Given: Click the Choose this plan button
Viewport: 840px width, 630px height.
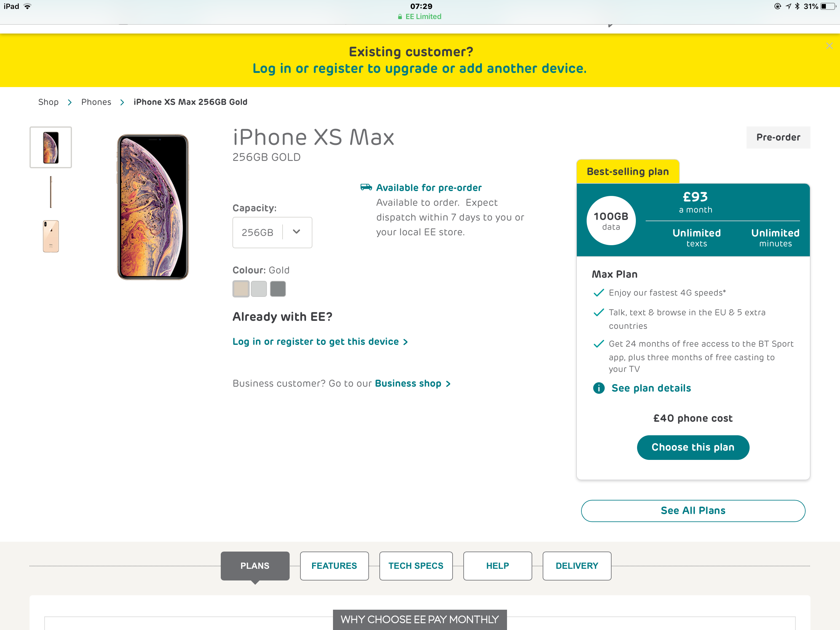Looking at the screenshot, I should 693,447.
